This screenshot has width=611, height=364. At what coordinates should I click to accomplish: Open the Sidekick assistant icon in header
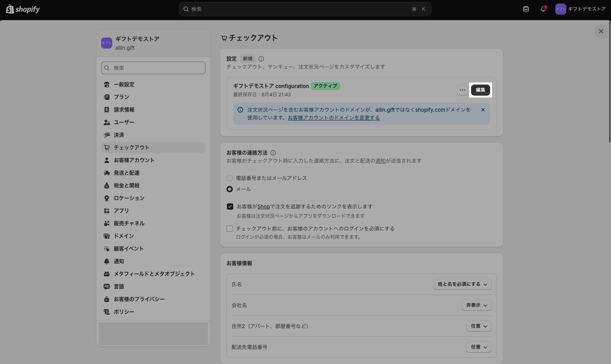[526, 9]
